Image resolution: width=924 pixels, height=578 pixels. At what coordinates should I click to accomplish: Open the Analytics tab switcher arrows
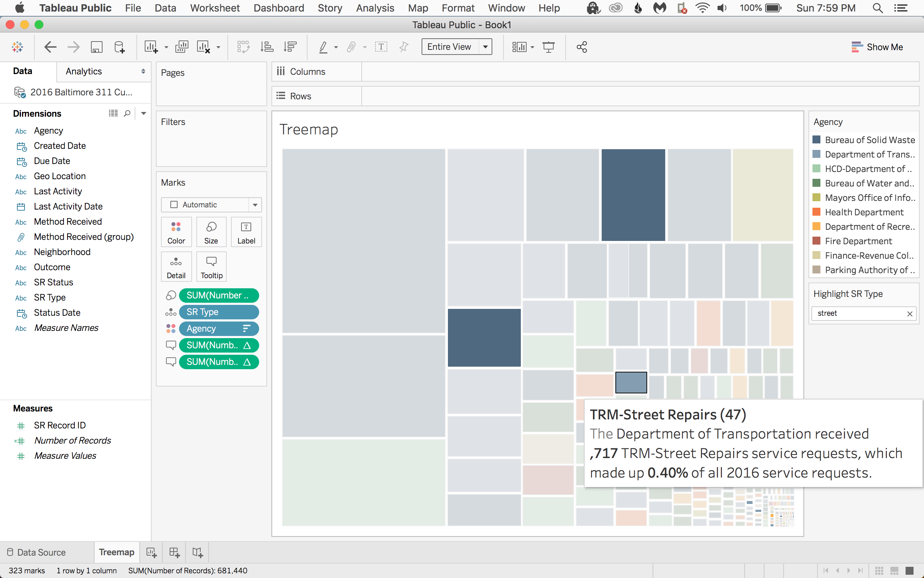pos(143,72)
